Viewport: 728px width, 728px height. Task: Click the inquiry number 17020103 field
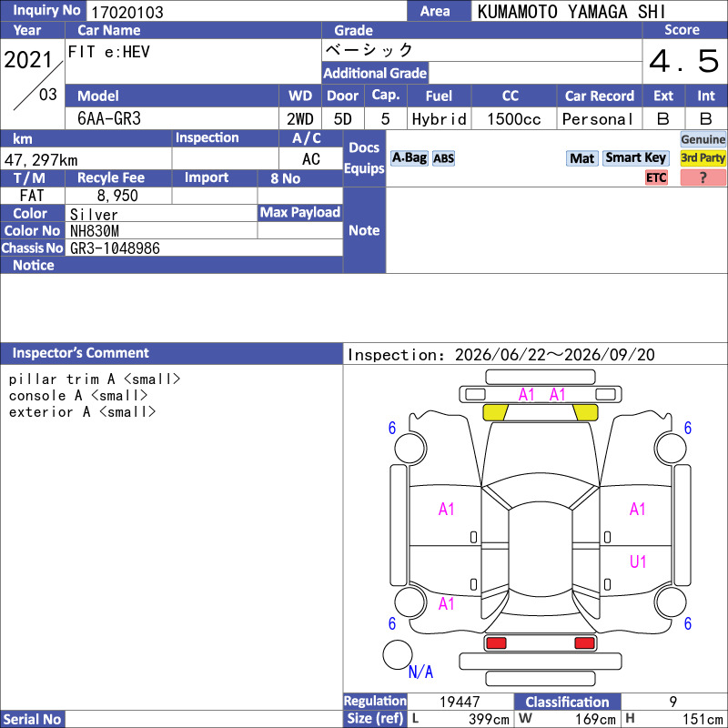pos(246,11)
